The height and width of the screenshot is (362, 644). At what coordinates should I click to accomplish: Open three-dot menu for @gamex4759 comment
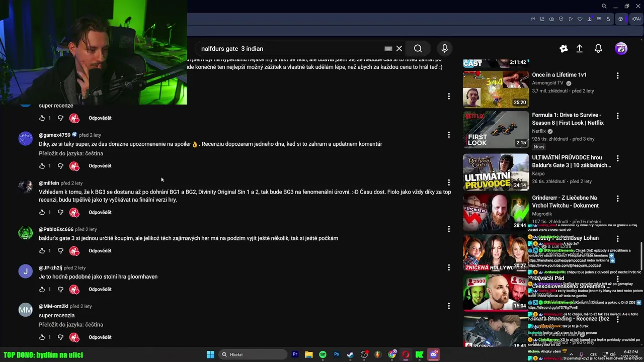pyautogui.click(x=449, y=135)
